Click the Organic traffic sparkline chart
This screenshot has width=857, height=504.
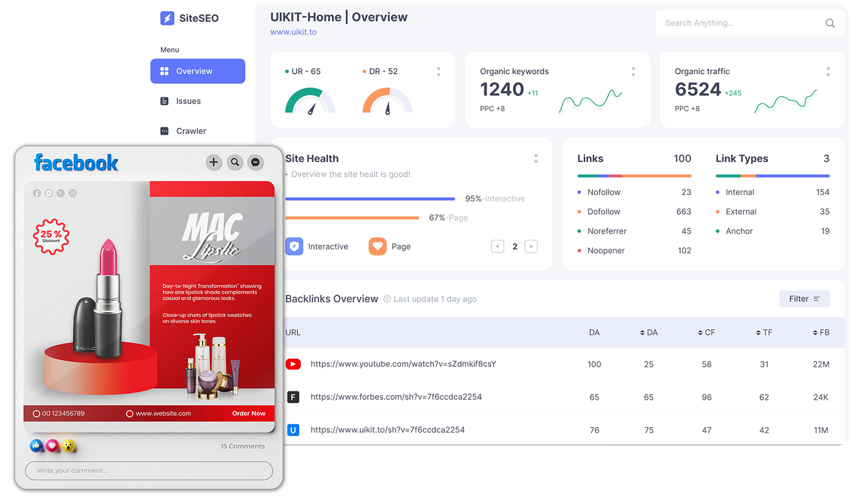[x=785, y=101]
